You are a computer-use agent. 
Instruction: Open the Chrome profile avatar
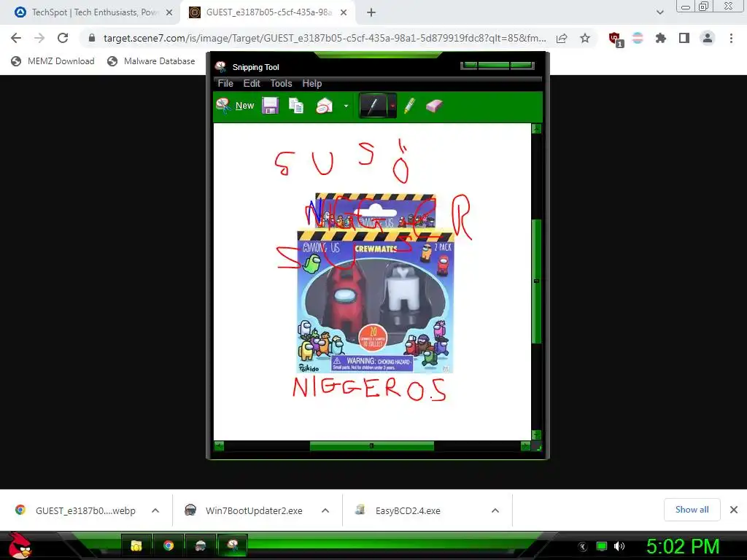point(708,38)
